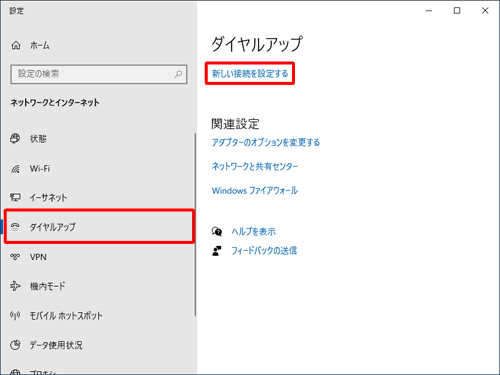This screenshot has height=375, width=500.
Task: Select ダイヤルアップ in the sidebar
Action: click(x=99, y=227)
